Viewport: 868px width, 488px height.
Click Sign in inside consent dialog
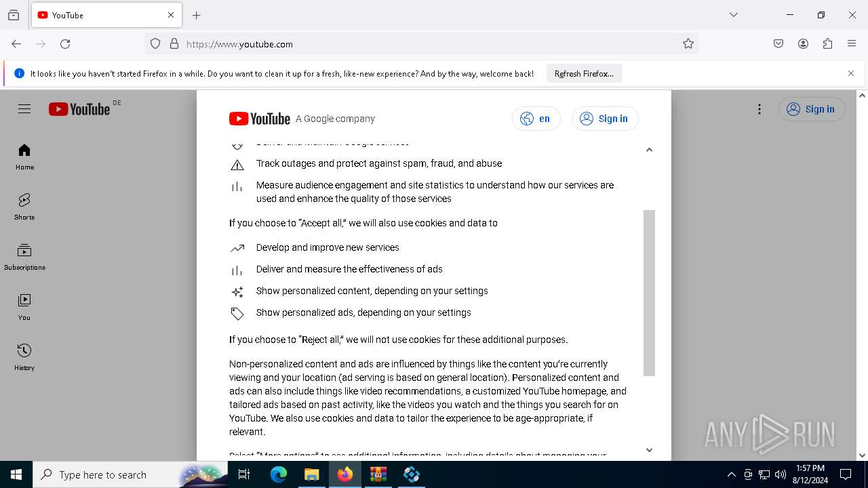click(605, 119)
